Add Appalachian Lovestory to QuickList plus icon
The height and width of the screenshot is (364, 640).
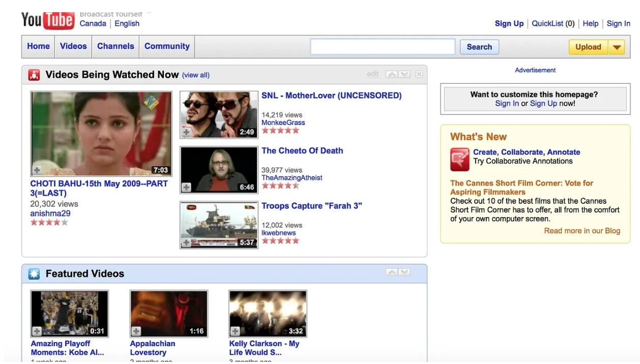coord(136,331)
